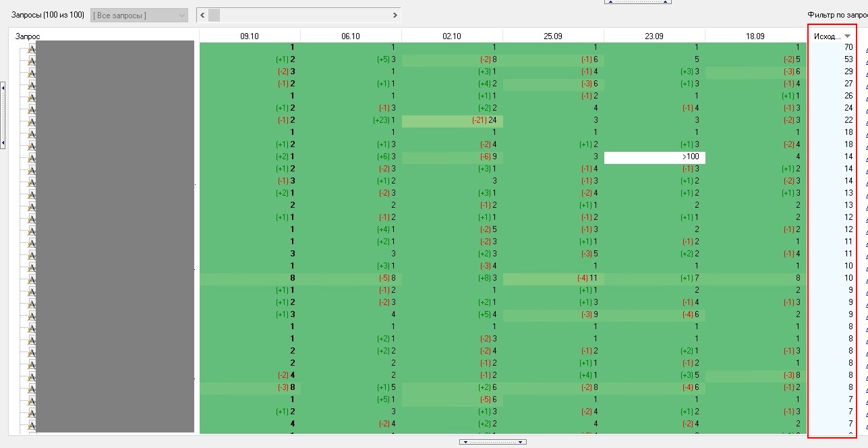
Task: Select the (-3) 9 position cell
Action: [554, 314]
